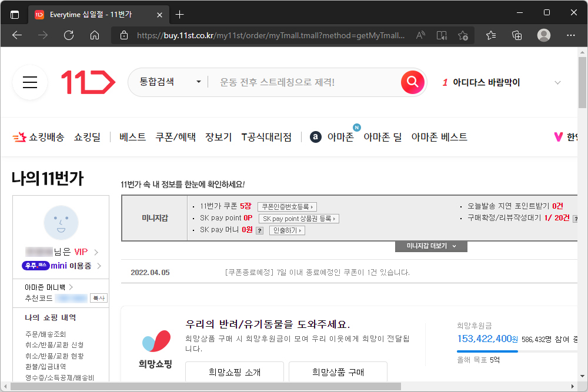Open the browser home page

coord(95,35)
